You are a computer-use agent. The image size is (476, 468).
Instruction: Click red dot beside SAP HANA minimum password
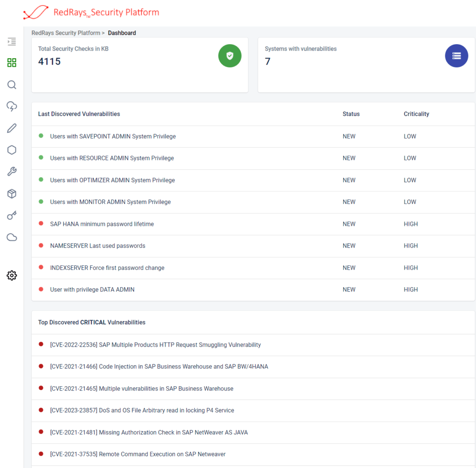pos(41,224)
